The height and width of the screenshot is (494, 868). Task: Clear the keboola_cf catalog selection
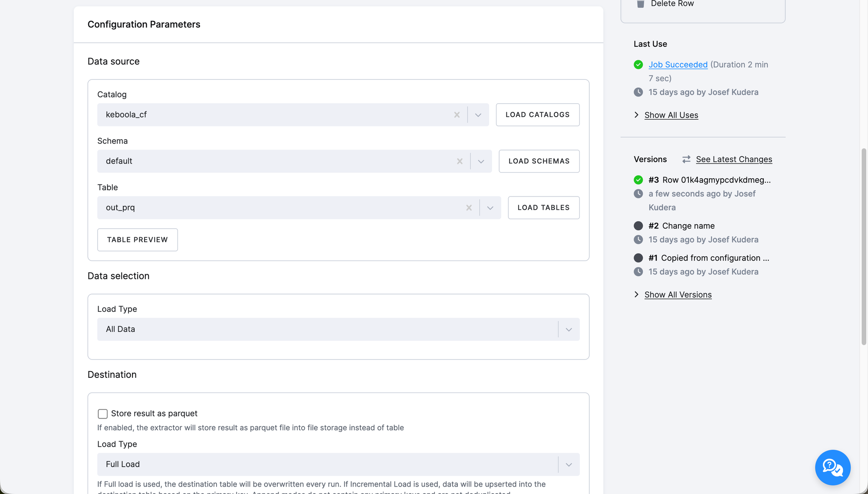pyautogui.click(x=457, y=115)
